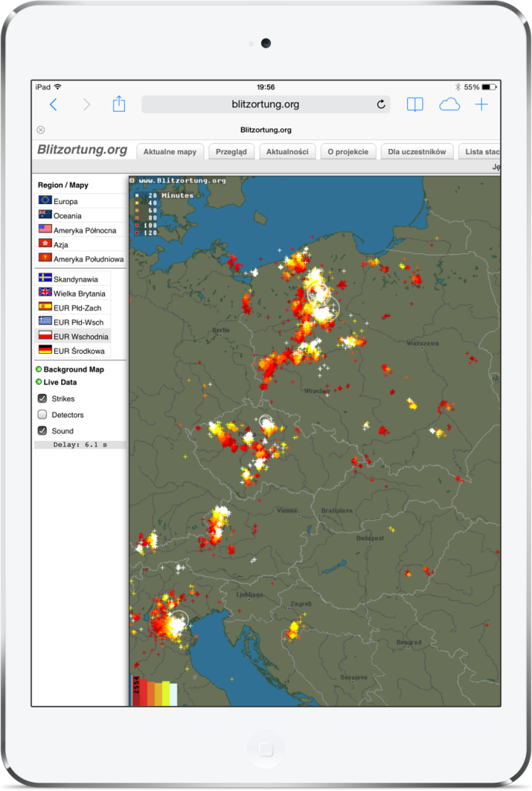Click the European Union flag icon
Viewport: 532px width, 791px height.
45,200
